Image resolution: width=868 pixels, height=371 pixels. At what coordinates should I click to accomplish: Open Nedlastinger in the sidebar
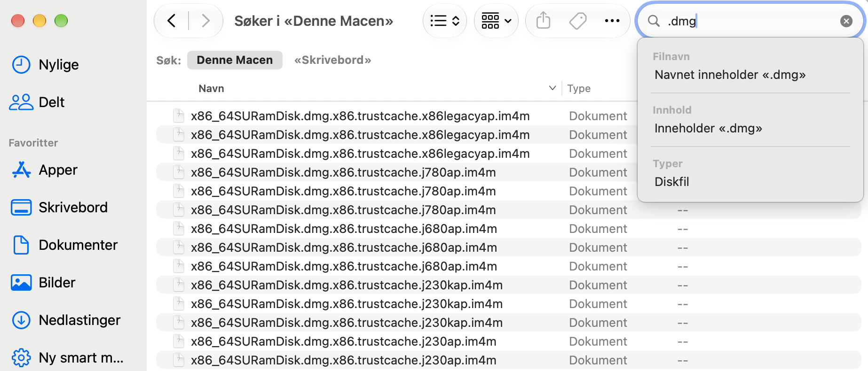pyautogui.click(x=79, y=320)
